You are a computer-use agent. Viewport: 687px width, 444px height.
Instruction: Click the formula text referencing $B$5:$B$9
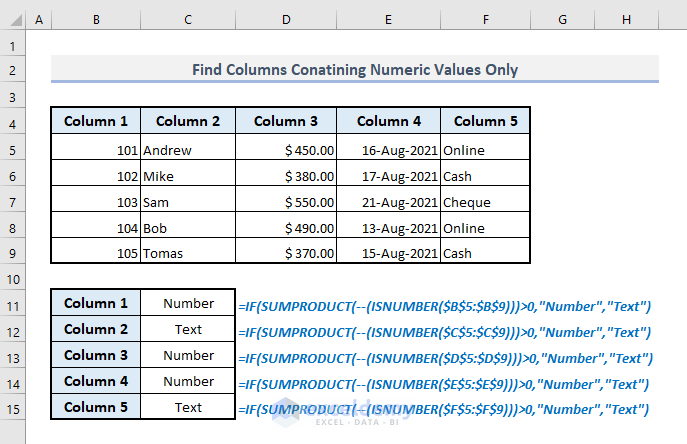coord(444,305)
